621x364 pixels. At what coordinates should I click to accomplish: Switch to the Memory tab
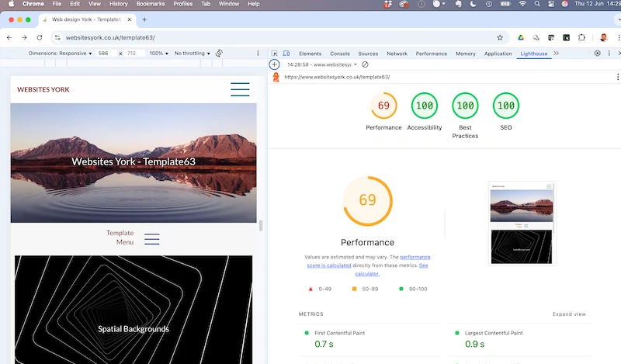(x=465, y=54)
